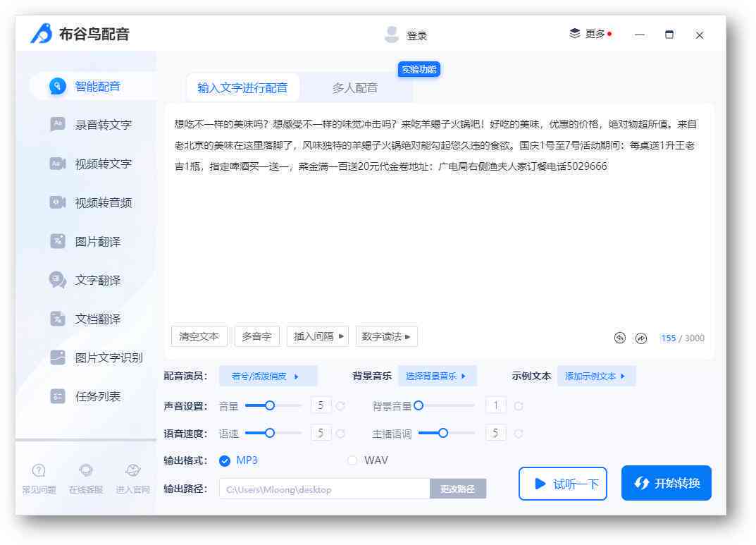Open 选择背景音乐 dropdown
Image resolution: width=756 pixels, height=545 pixels.
[x=438, y=376]
